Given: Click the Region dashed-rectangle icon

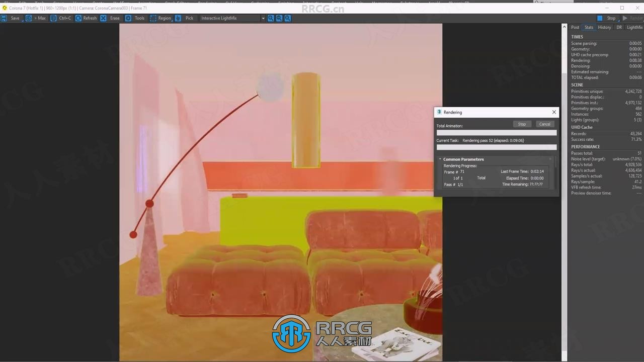Looking at the screenshot, I should 153,18.
